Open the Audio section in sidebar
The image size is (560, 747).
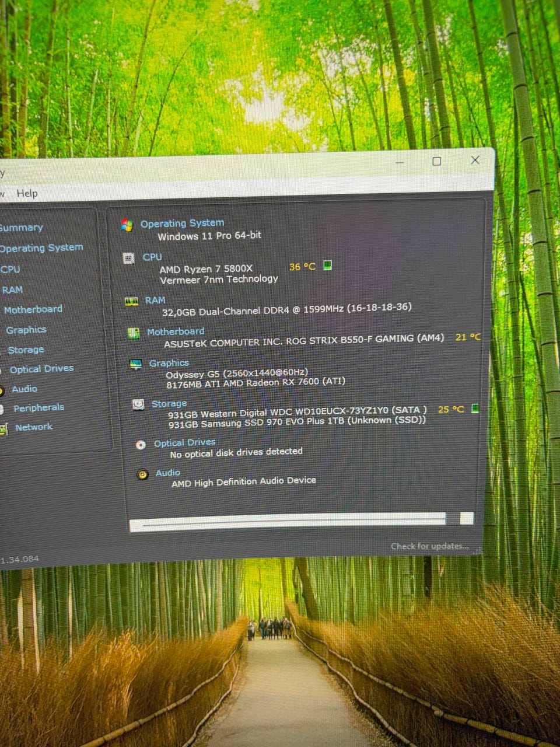(24, 389)
